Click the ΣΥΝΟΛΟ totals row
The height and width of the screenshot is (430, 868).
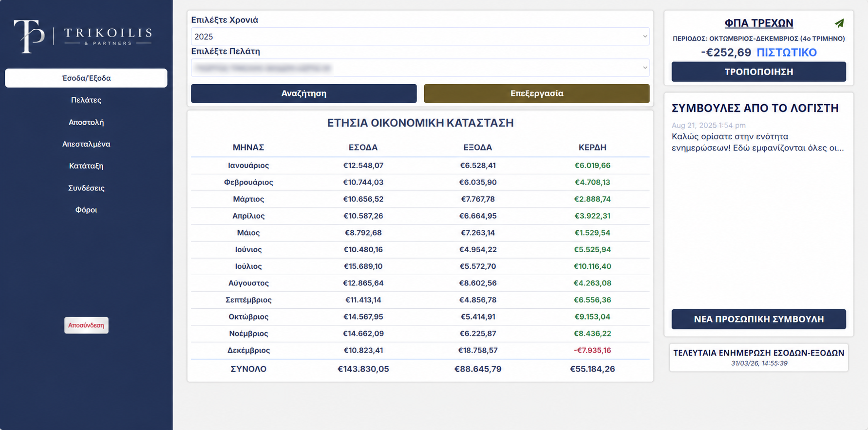[420, 369]
